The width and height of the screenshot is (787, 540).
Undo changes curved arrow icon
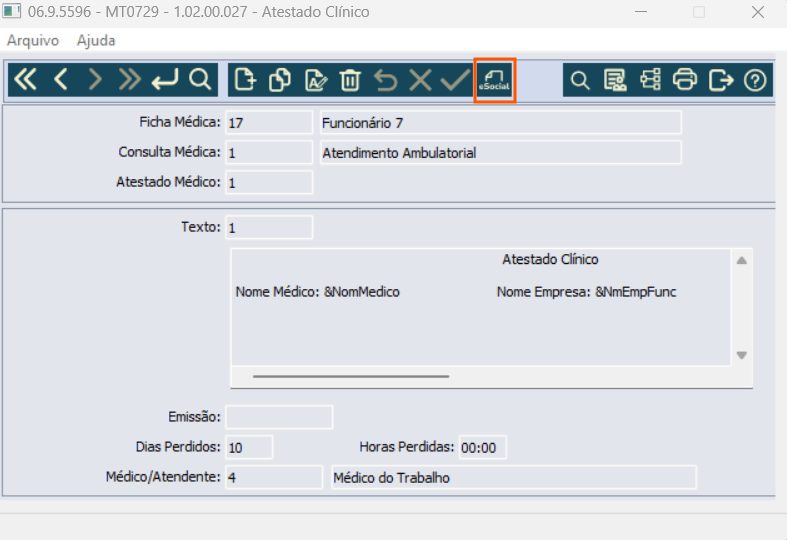[x=385, y=80]
